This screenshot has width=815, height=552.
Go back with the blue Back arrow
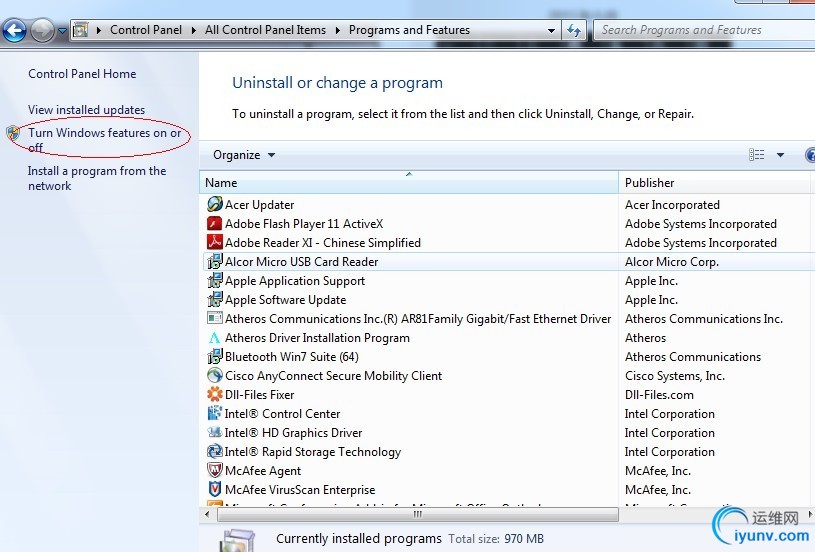tap(15, 30)
